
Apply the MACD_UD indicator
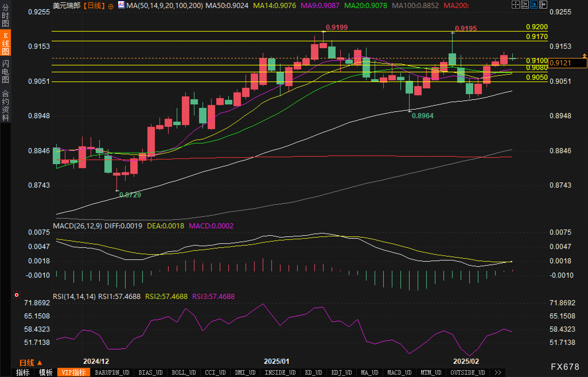pyautogui.click(x=399, y=372)
